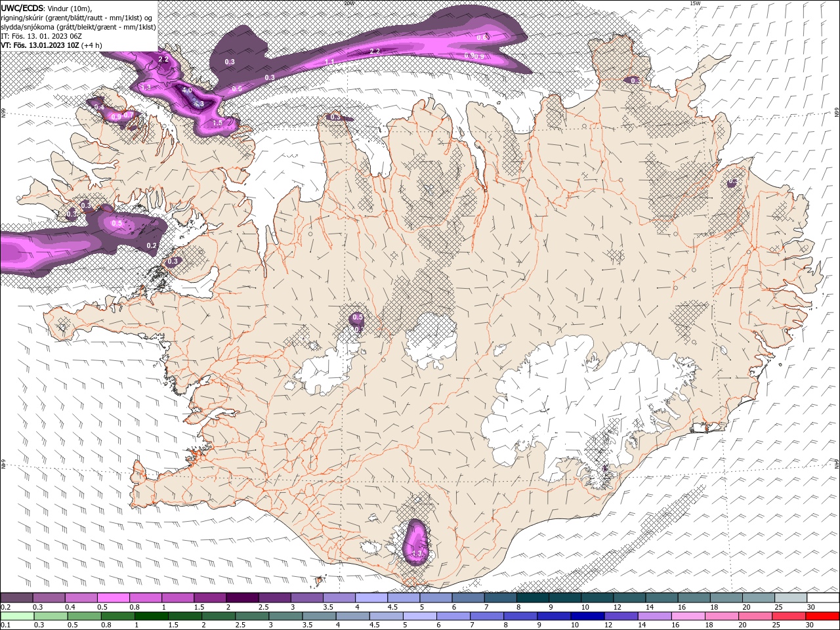This screenshot has width=840, height=630.
Task: Click the 1.1 value in northern band
Action: point(330,62)
